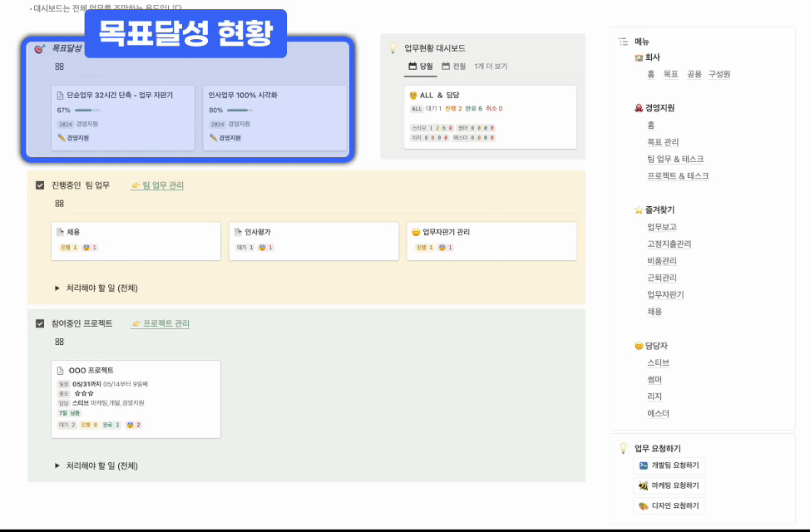
Task: Expand 처리해야 할 일 toggle under 팀 업무
Action: click(57, 288)
